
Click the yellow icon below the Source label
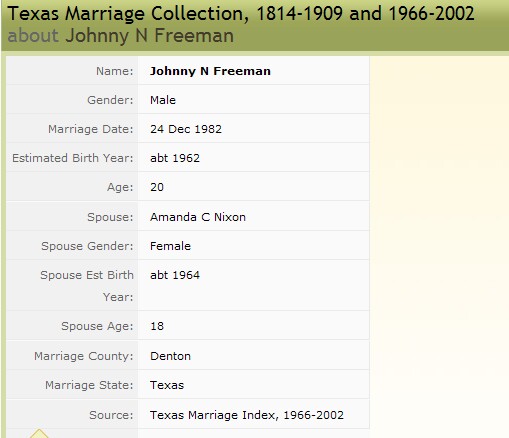[39, 434]
